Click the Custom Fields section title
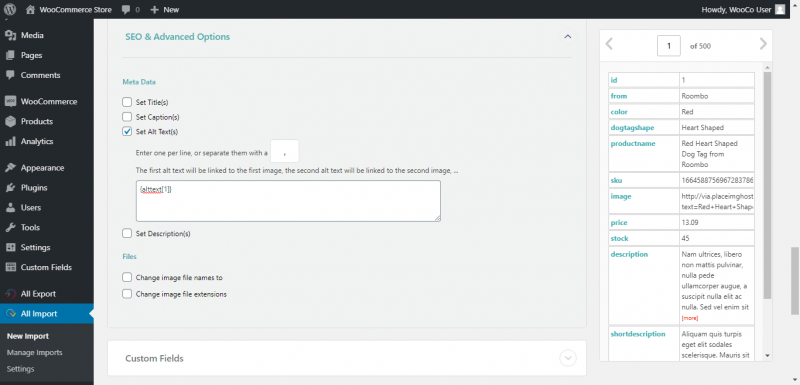Image resolution: width=800 pixels, height=385 pixels. click(x=155, y=358)
